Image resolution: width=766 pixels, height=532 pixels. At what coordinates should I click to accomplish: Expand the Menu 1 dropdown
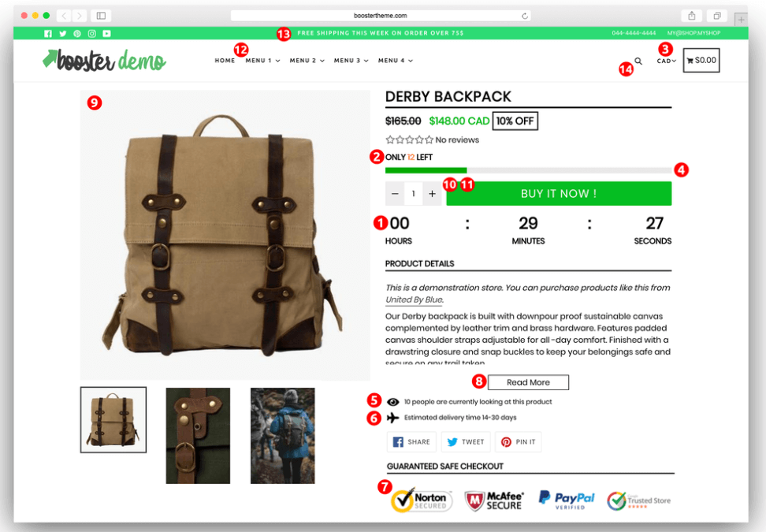(x=263, y=61)
